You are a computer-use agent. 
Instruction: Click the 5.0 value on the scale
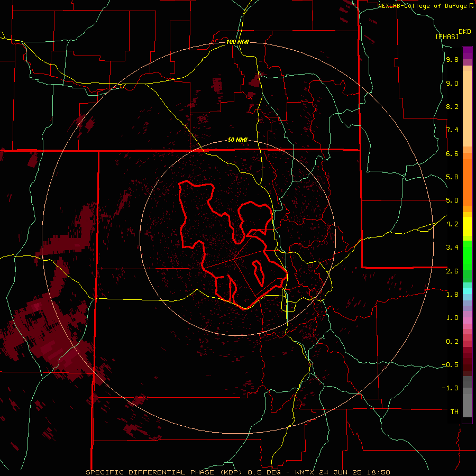452,200
